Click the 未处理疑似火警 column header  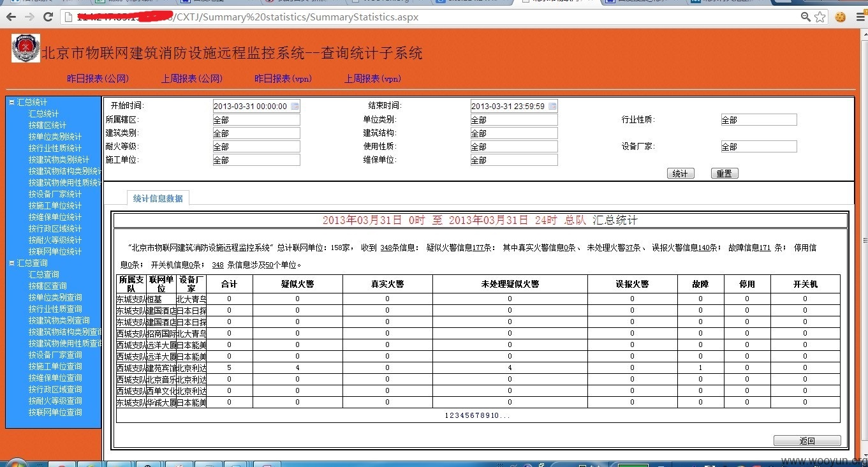510,284
